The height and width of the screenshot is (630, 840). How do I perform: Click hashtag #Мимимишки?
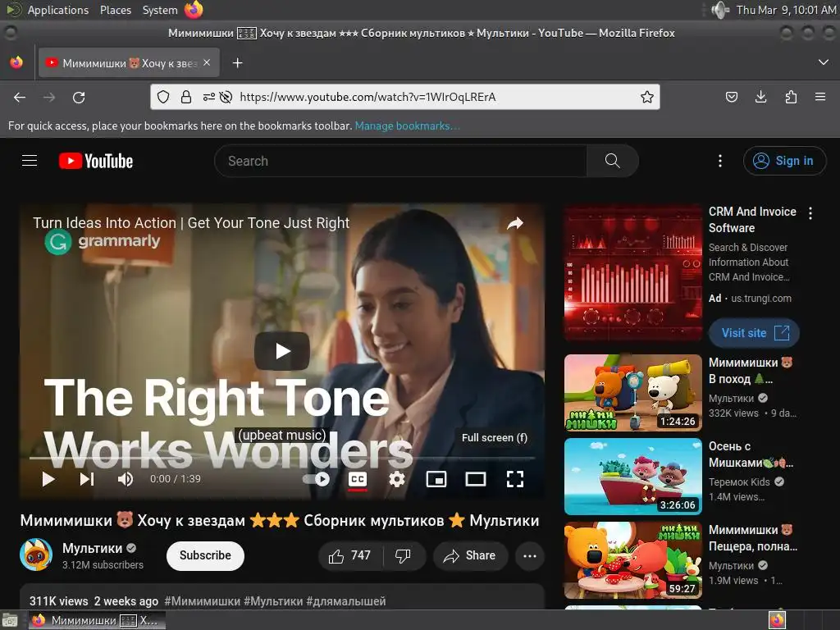point(203,601)
